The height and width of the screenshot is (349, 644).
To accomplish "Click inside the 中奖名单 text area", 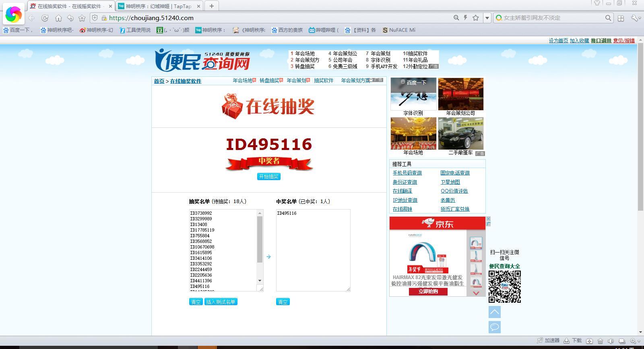I will [313, 250].
